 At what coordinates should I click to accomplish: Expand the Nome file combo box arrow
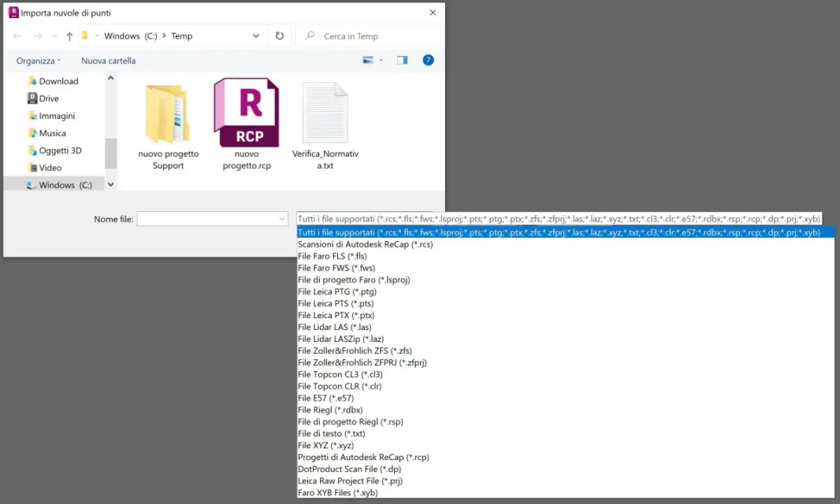[x=282, y=219]
